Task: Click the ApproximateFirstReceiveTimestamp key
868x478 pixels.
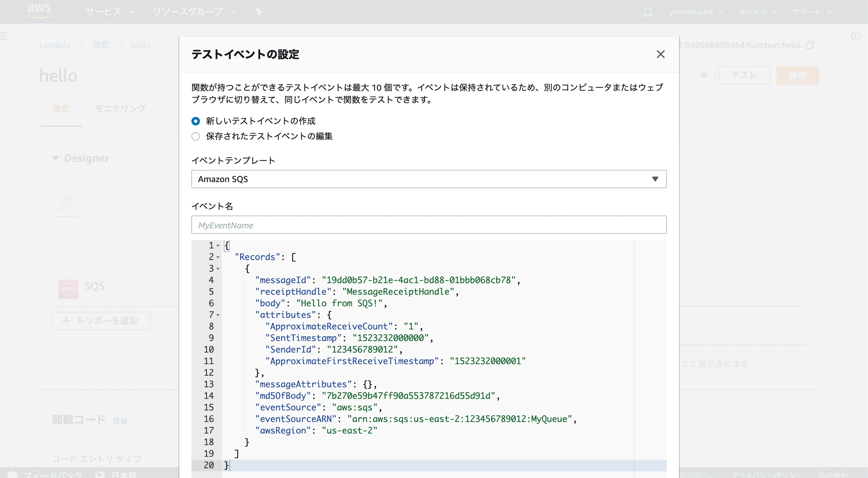Action: click(352, 361)
